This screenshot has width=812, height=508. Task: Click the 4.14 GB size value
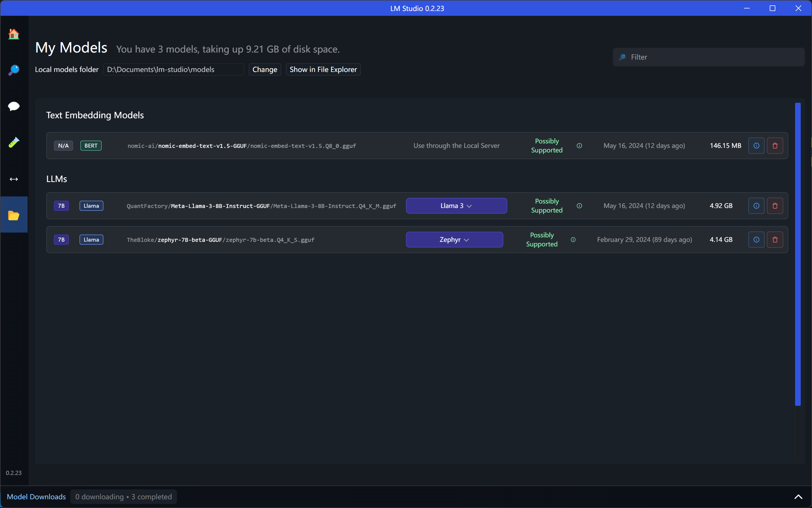(721, 240)
